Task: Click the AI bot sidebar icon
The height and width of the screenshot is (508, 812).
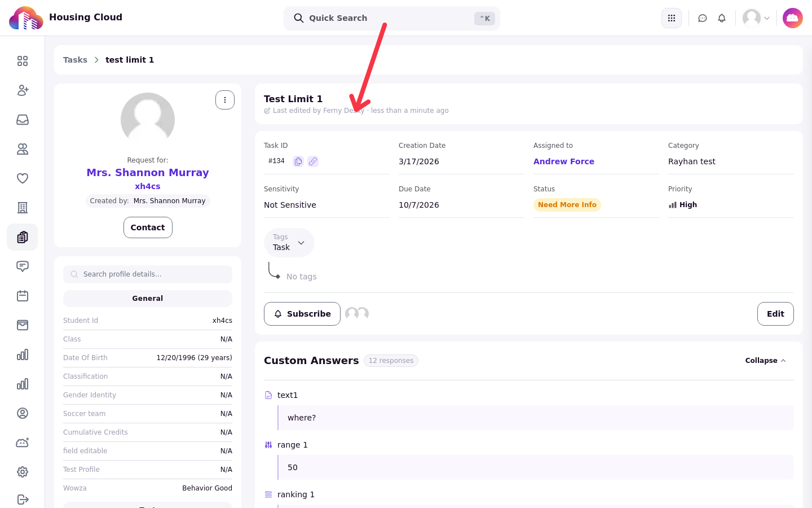Action: [x=23, y=443]
